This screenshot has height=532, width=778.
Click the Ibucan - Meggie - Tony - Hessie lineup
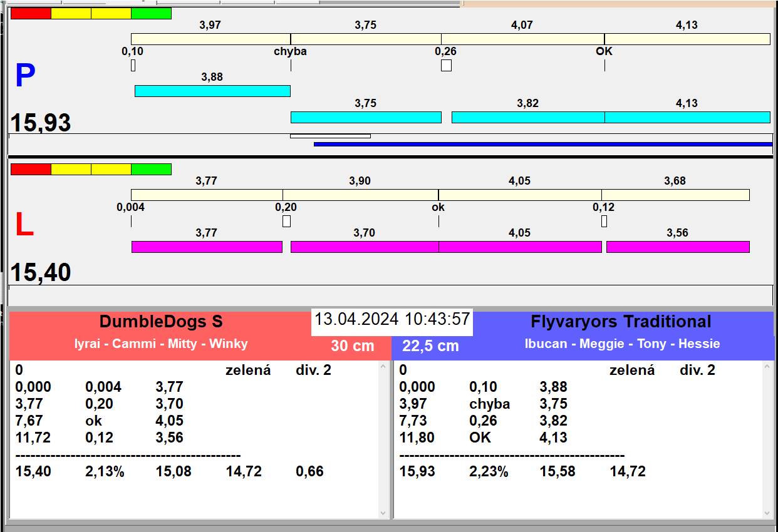pos(622,344)
